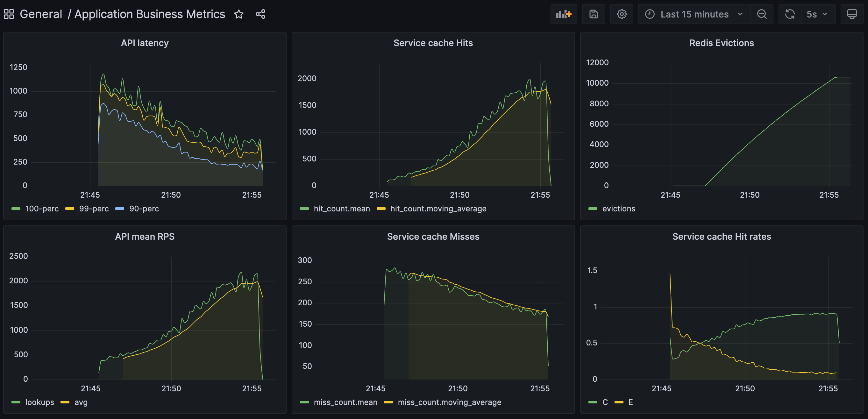Image resolution: width=868 pixels, height=419 pixels.
Task: Click the share dashboard icon
Action: (x=260, y=14)
